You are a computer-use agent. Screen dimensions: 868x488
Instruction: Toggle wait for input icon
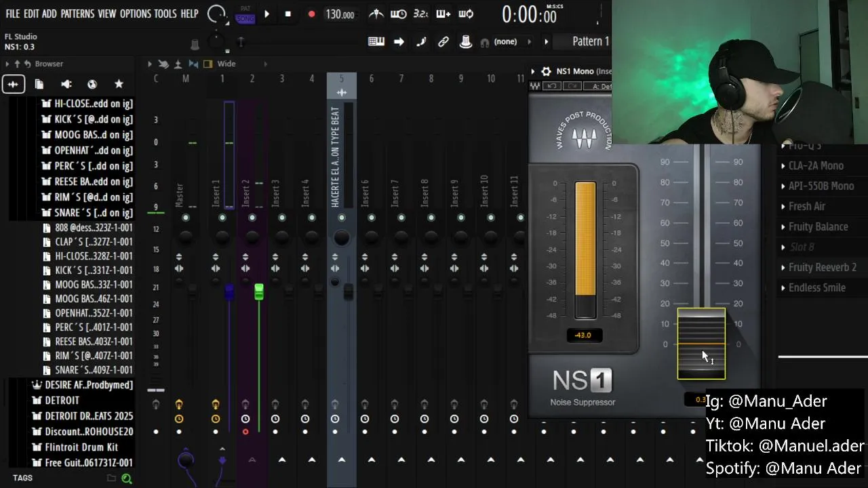pos(399,14)
